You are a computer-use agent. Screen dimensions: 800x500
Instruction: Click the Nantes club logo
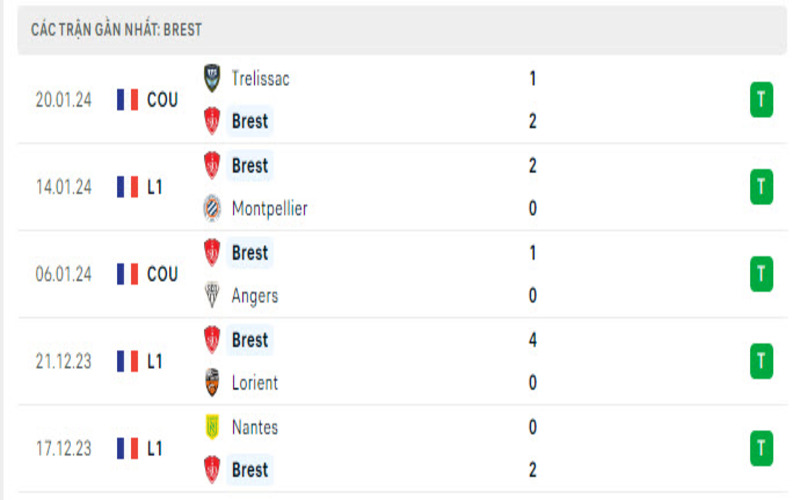[212, 427]
